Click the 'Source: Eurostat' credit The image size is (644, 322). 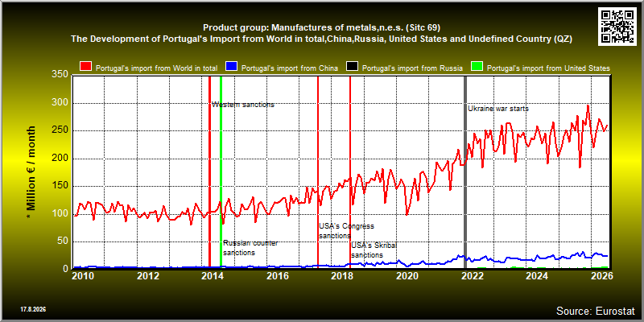pyautogui.click(x=595, y=311)
